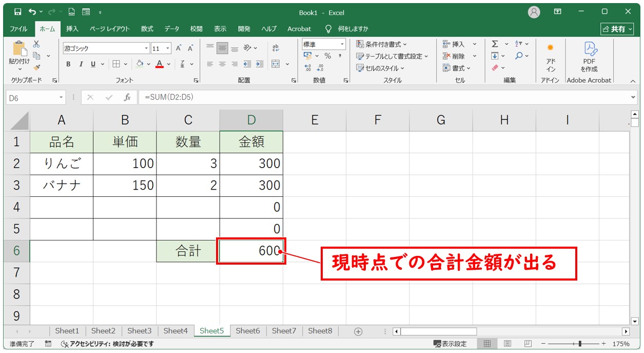
Task: Open the Name Box dropdown
Action: click(x=62, y=97)
